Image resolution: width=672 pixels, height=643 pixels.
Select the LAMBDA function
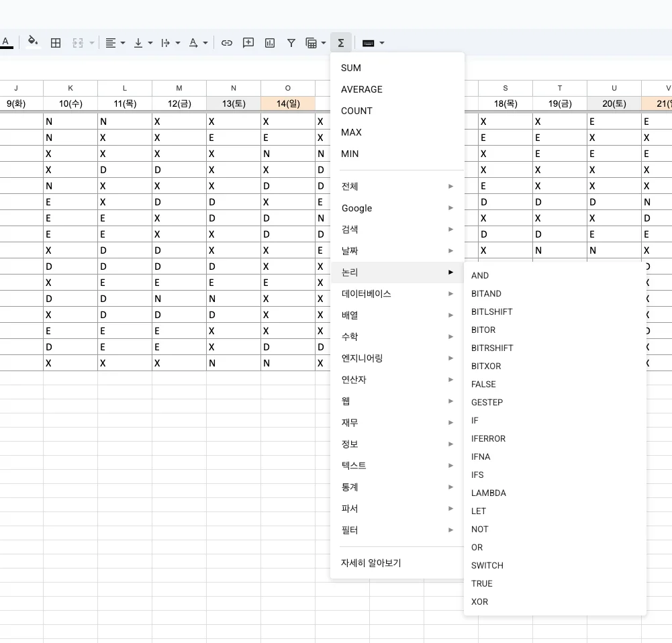555,493
